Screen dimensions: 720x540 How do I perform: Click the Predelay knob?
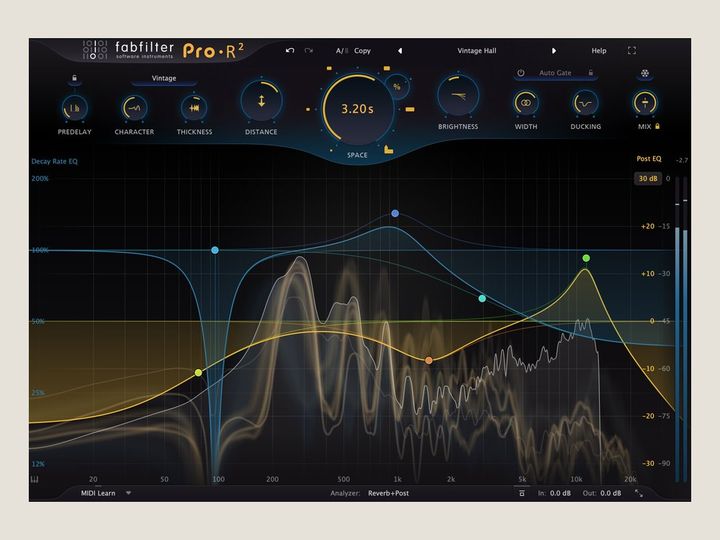click(74, 108)
